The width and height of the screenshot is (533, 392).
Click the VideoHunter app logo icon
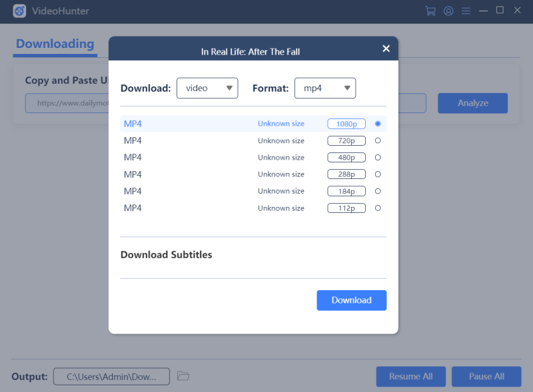(x=19, y=11)
